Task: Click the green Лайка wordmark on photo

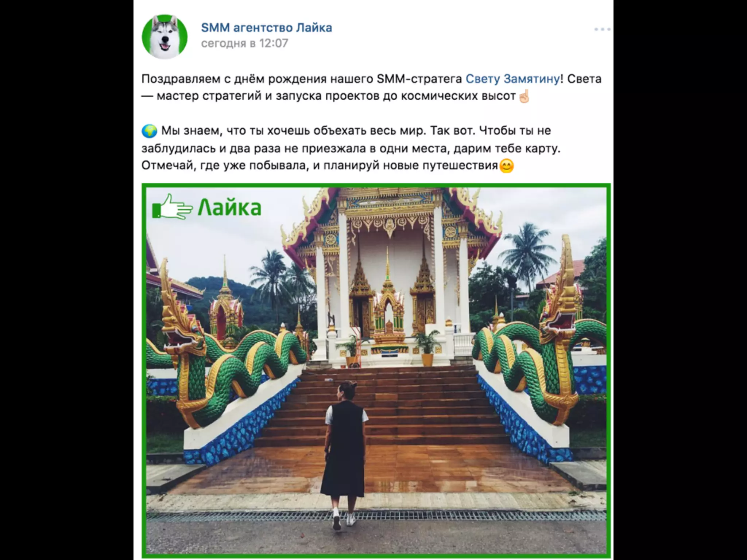Action: (230, 208)
